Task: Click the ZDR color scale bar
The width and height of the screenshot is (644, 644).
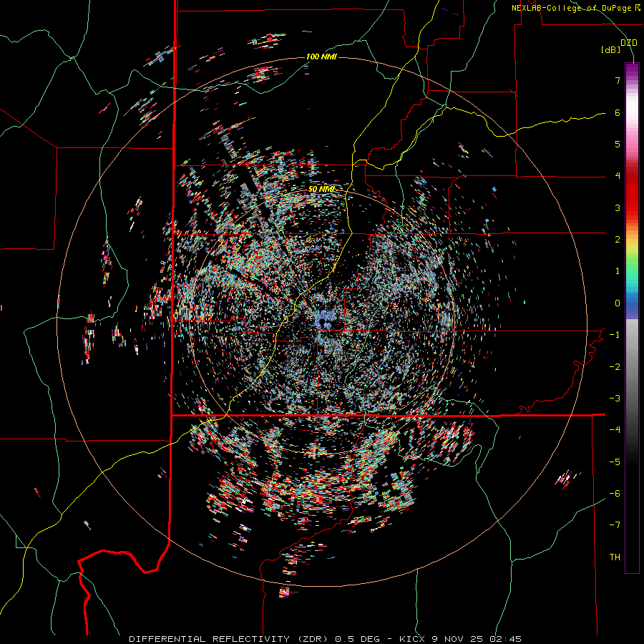Action: click(x=632, y=318)
